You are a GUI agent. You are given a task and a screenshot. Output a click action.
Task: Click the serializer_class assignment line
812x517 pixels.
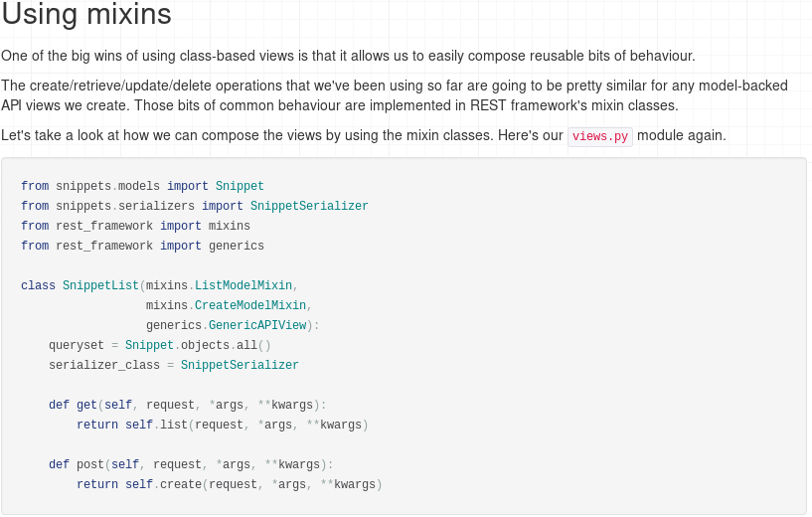(173, 365)
